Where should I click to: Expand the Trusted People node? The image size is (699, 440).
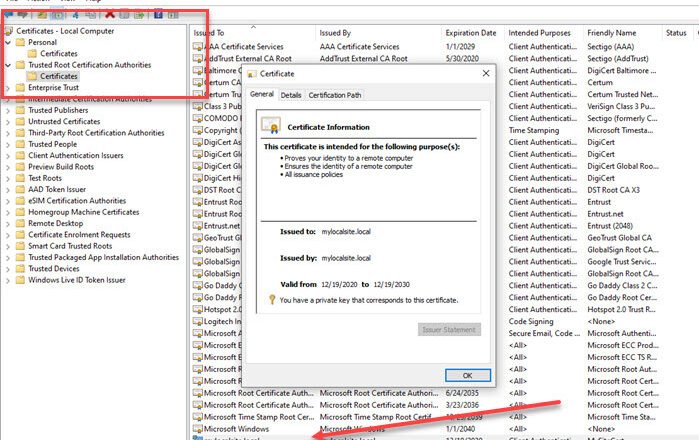[x=8, y=144]
